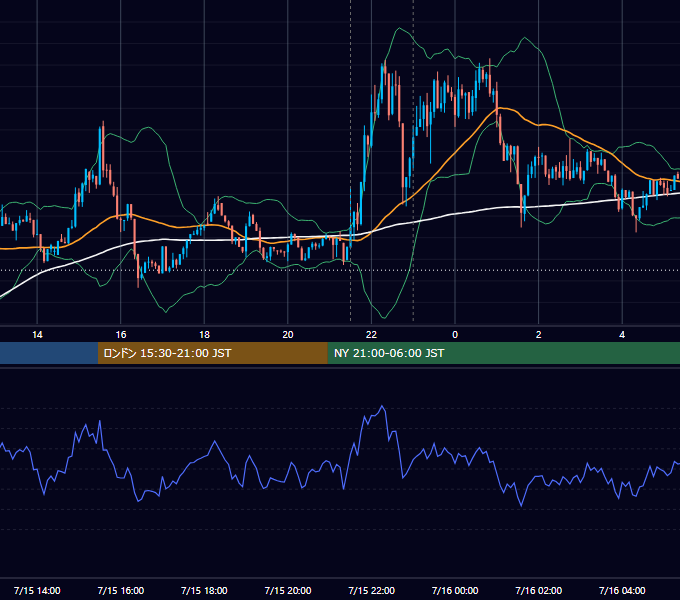
Task: Click the upper Bollinger band peak after 22:00
Action: [x=399, y=29]
